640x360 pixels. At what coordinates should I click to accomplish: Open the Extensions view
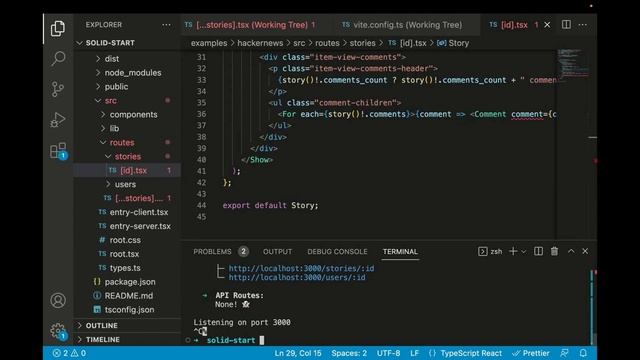point(58,151)
